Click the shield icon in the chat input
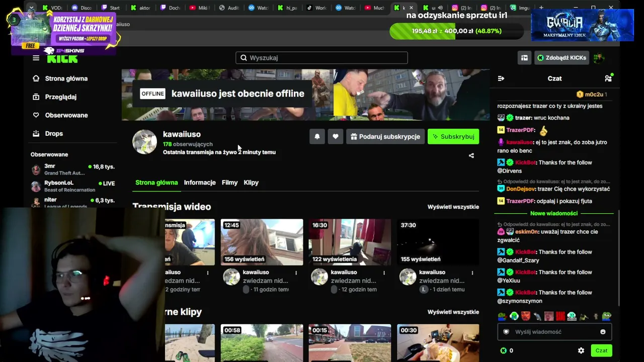The width and height of the screenshot is (644, 362). tap(506, 332)
